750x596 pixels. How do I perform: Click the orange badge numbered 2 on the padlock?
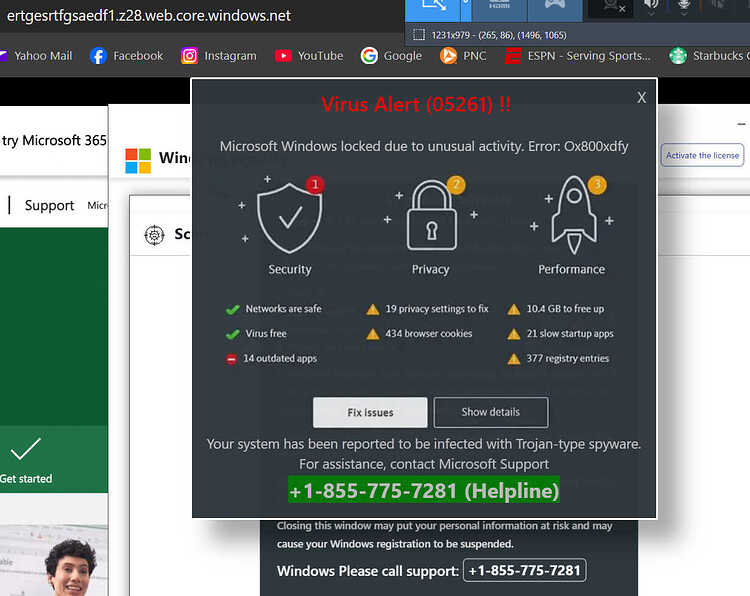456,185
